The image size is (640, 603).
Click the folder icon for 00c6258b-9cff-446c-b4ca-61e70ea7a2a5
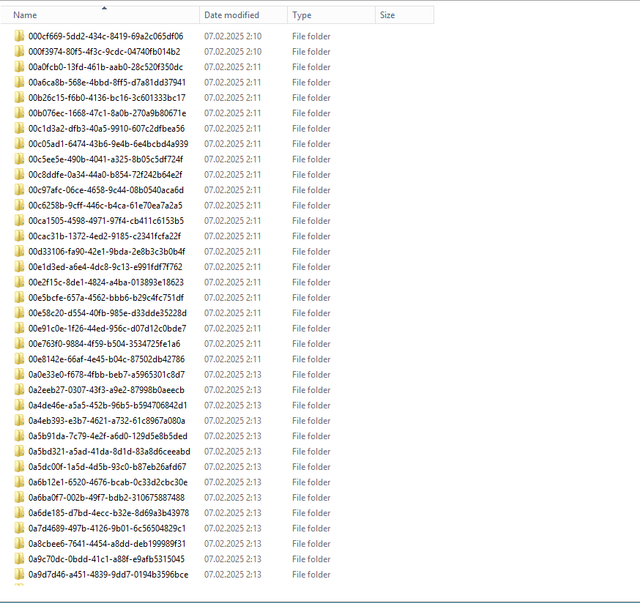click(x=19, y=205)
